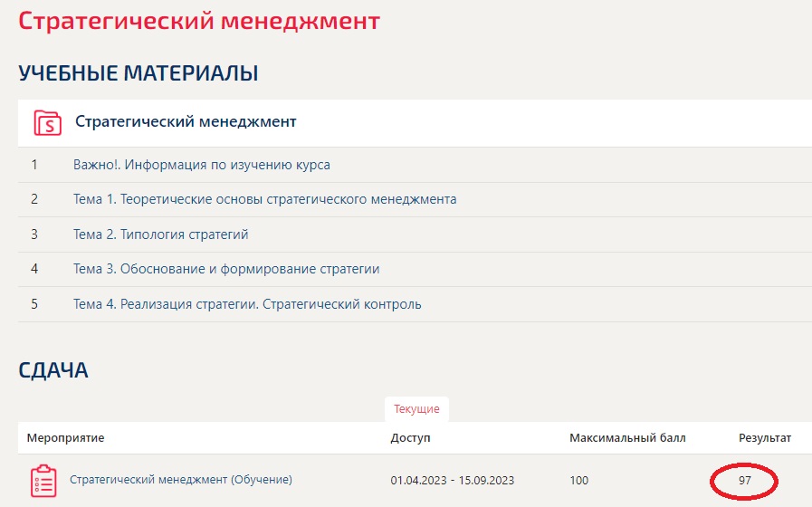Switch to the Текущие tab
Image resolution: width=812 pixels, height=507 pixels.
[x=416, y=409]
